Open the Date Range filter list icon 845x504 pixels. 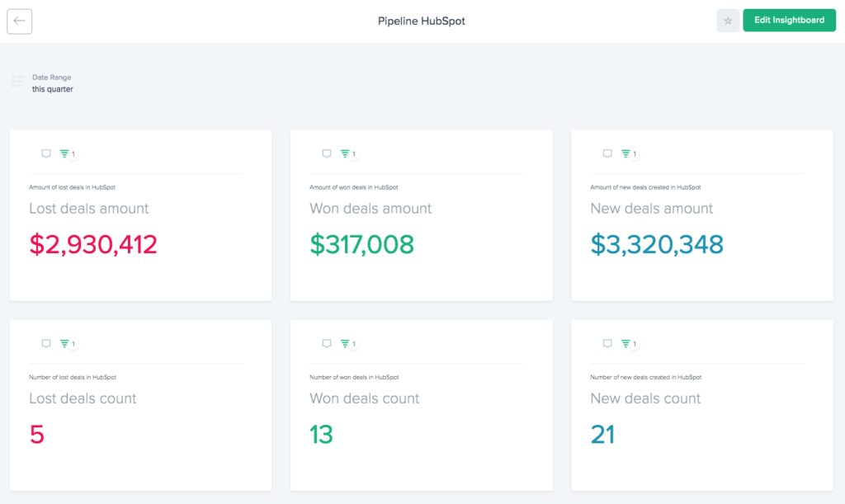pos(18,82)
